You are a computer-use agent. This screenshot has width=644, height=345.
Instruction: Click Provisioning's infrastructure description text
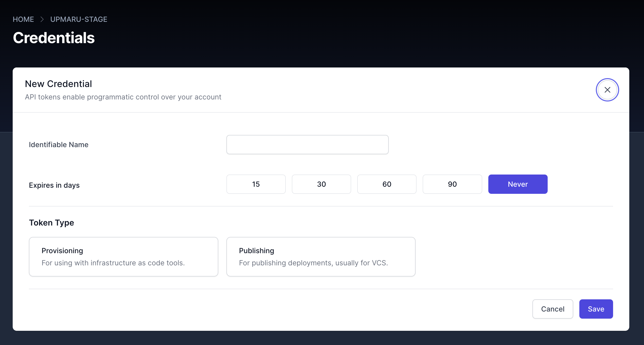113,263
